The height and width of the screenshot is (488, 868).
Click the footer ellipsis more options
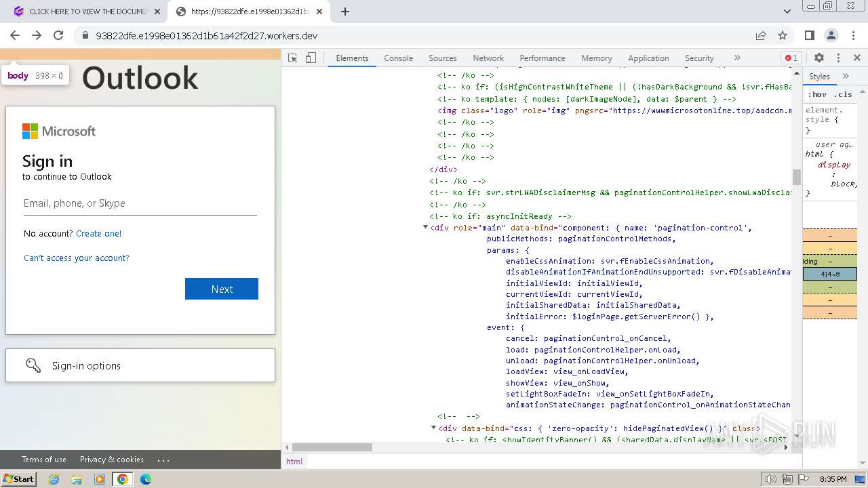pos(163,460)
